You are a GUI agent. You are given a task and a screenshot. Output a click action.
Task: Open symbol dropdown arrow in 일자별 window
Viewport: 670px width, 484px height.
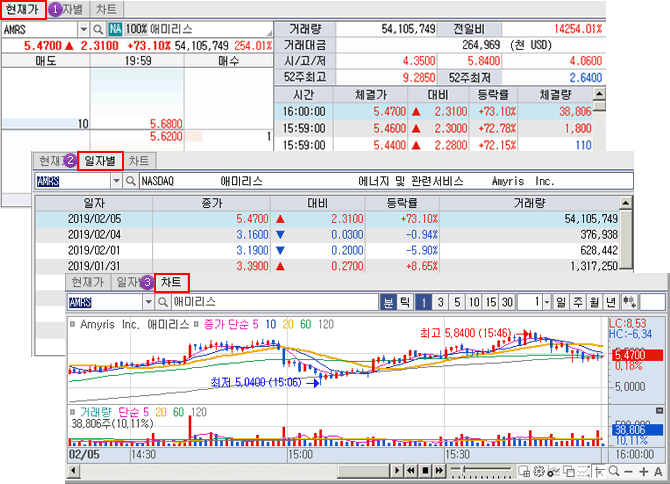pyautogui.click(x=116, y=181)
